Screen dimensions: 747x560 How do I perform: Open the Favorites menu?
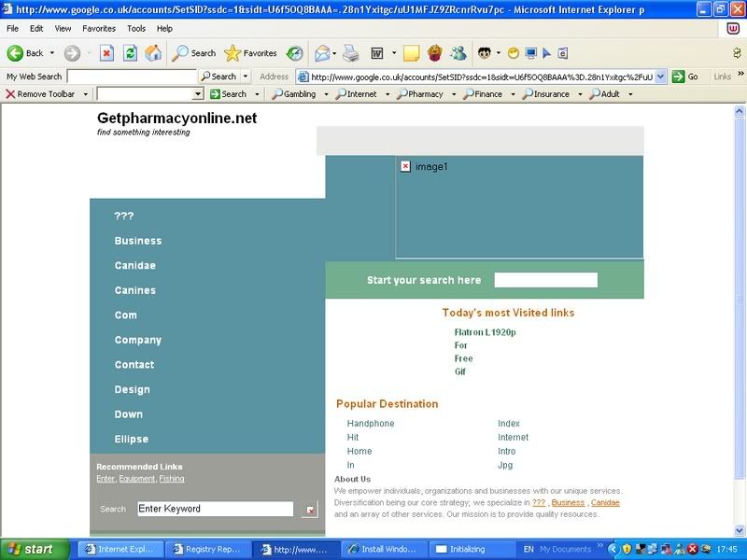pos(98,29)
